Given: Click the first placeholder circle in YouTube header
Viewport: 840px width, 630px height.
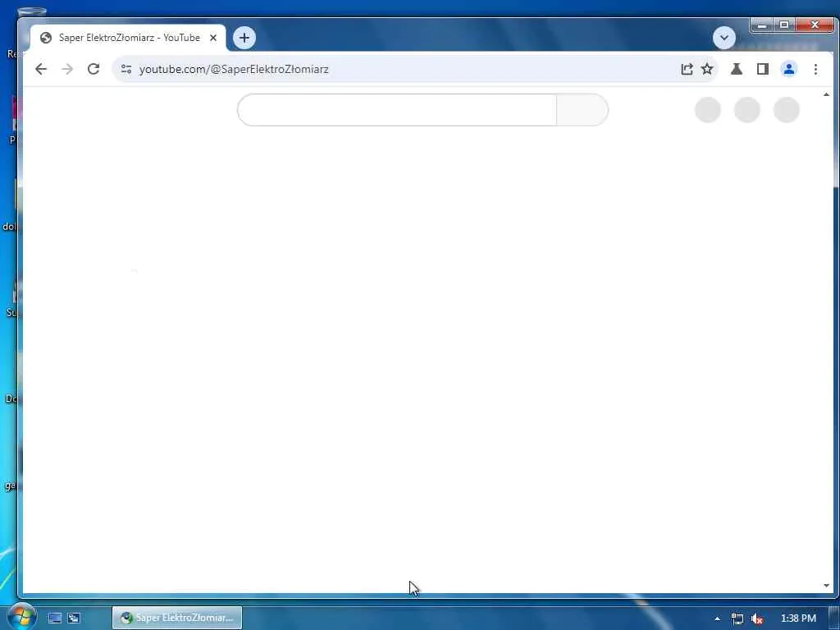Looking at the screenshot, I should point(708,110).
